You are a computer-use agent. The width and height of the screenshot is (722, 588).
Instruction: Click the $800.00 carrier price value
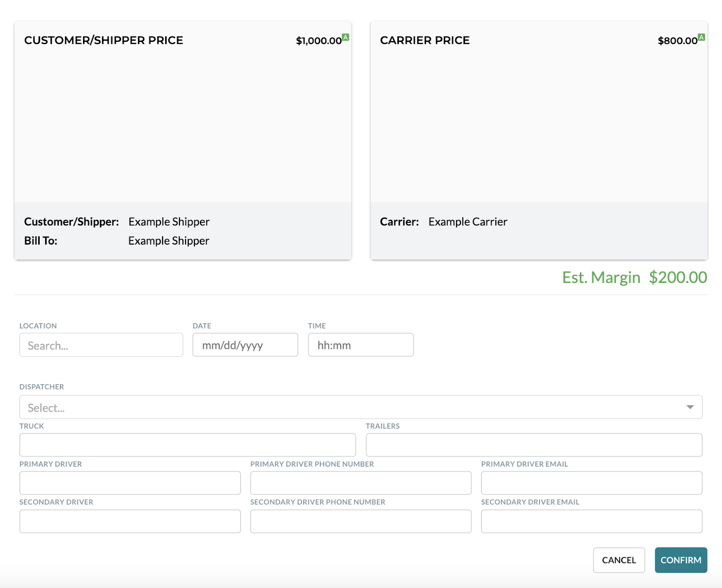[x=677, y=41]
